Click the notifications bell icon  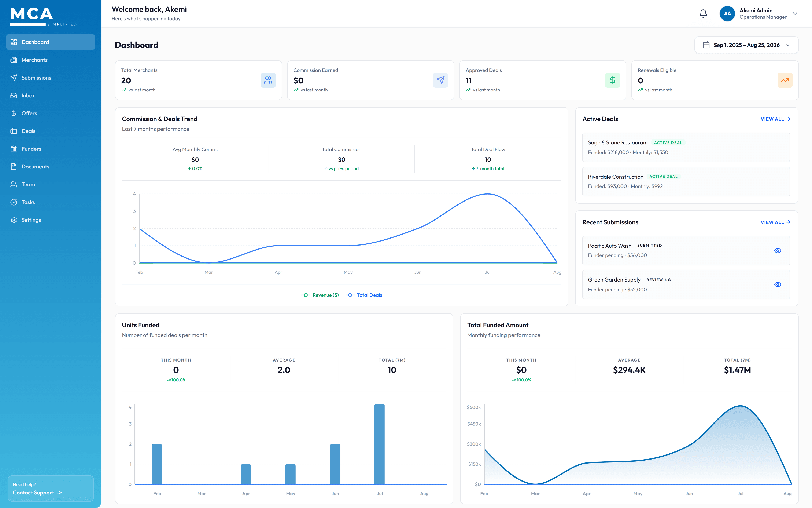pyautogui.click(x=703, y=13)
